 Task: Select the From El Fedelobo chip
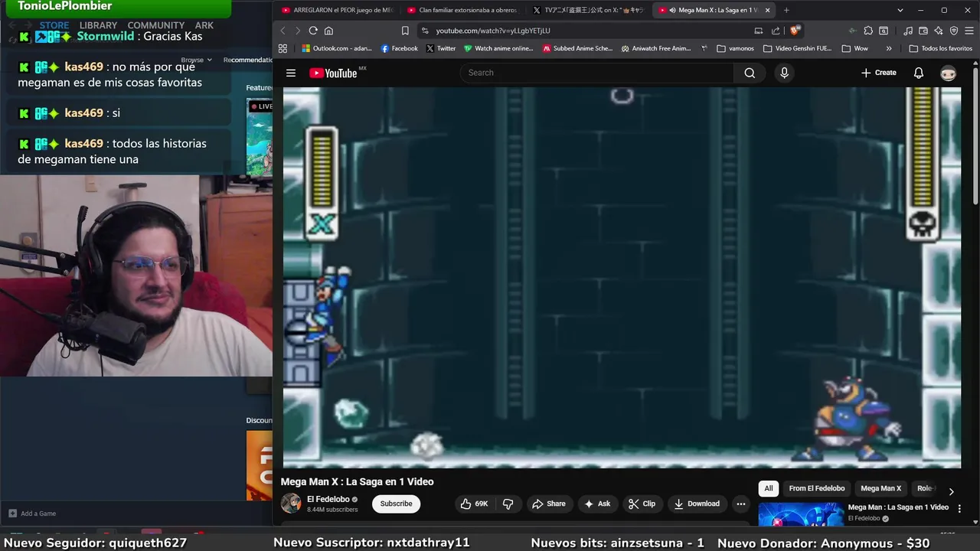pos(817,488)
